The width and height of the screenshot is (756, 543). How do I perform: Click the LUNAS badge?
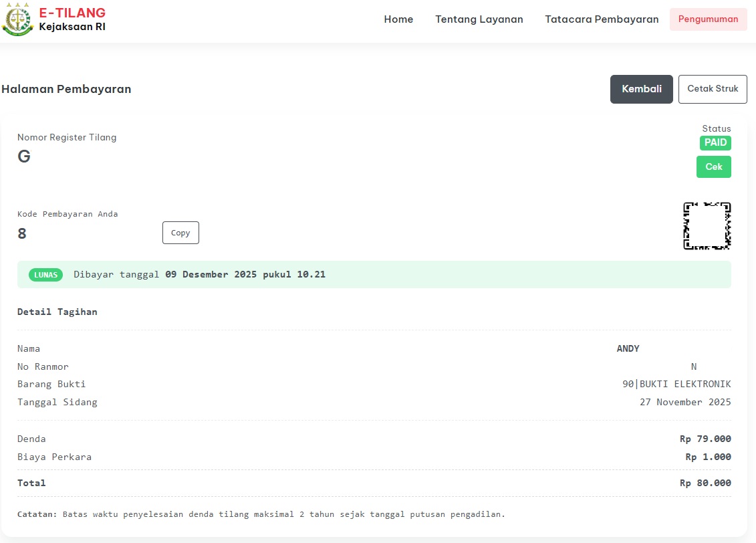point(45,275)
